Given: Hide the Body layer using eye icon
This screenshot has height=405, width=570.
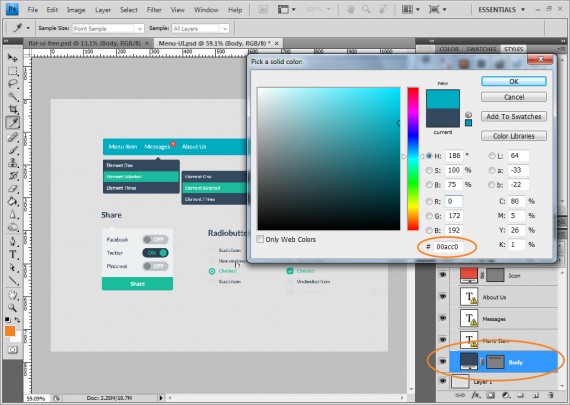Looking at the screenshot, I should 442,362.
